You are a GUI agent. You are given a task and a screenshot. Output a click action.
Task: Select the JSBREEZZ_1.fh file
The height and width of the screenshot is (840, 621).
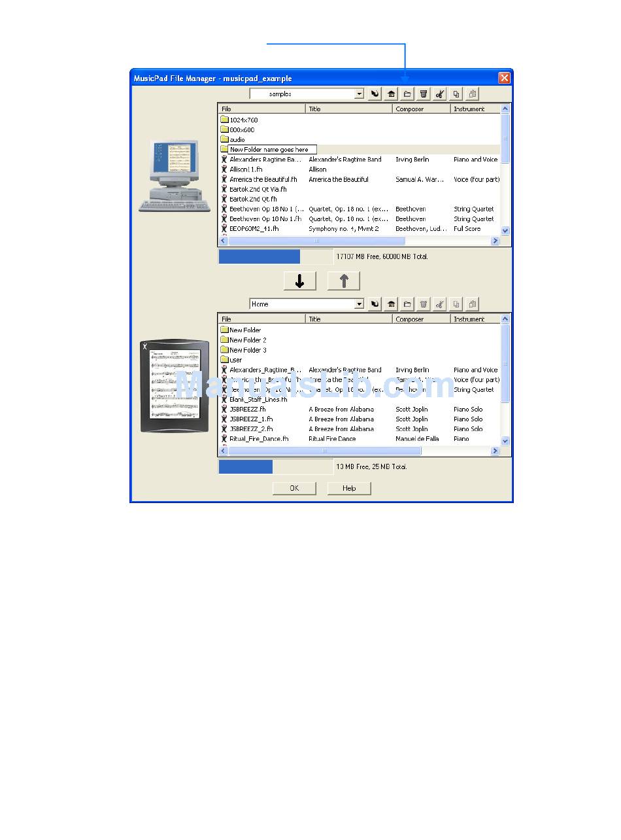coord(247,419)
